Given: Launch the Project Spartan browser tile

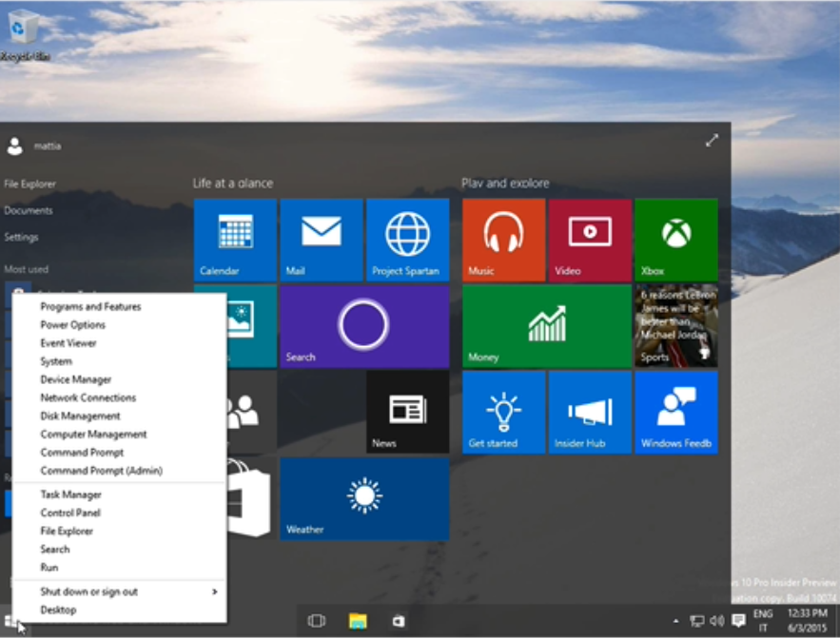Looking at the screenshot, I should tap(408, 240).
